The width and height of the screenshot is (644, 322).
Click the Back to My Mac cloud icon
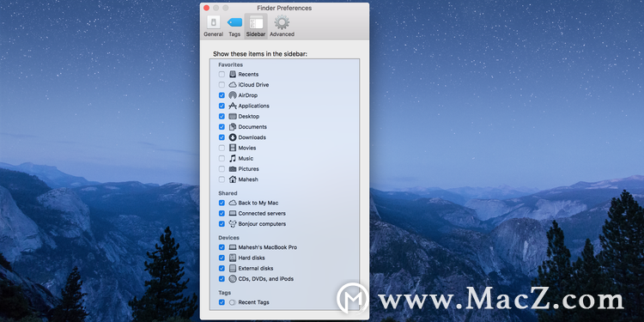pos(233,203)
